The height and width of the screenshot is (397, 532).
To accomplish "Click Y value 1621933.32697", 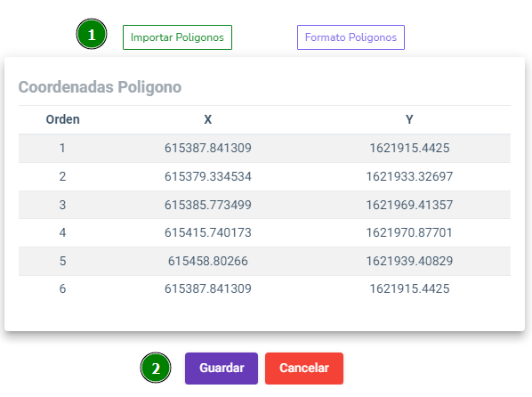I will coord(409,176).
